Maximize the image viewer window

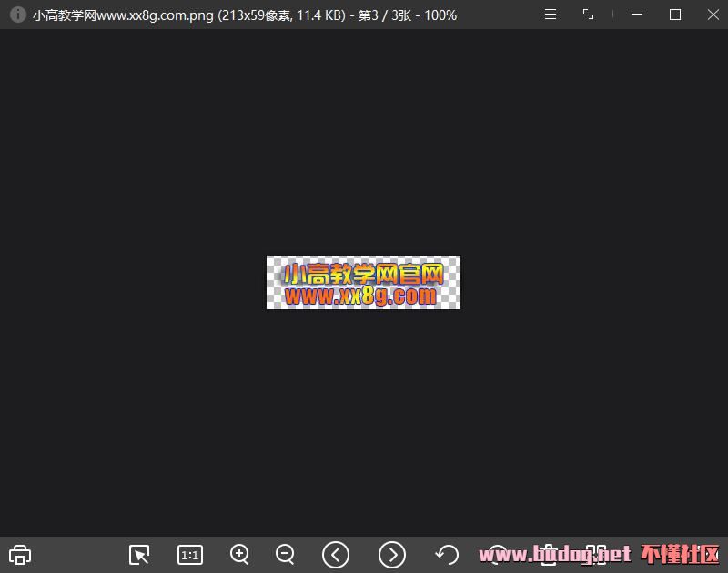pyautogui.click(x=675, y=15)
